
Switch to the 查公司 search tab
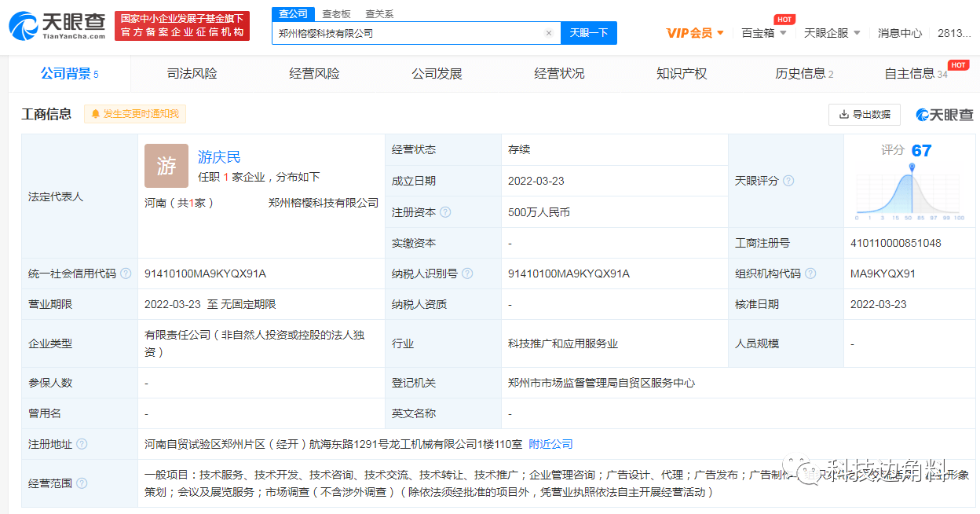(x=294, y=14)
